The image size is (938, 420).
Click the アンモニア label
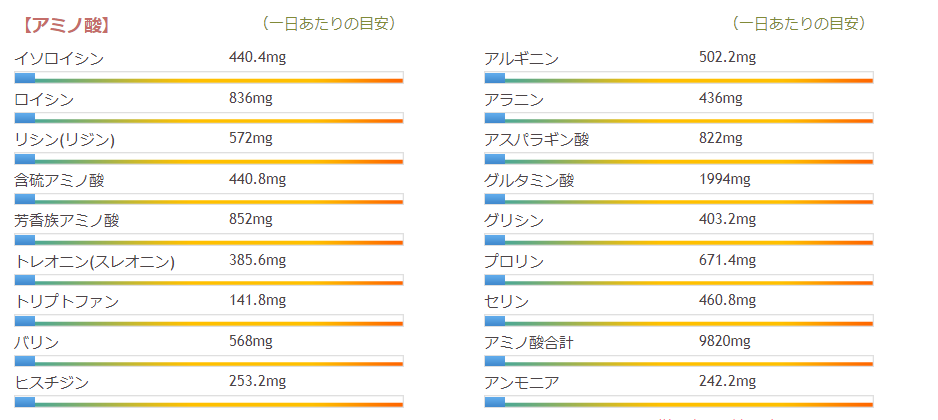click(x=522, y=382)
